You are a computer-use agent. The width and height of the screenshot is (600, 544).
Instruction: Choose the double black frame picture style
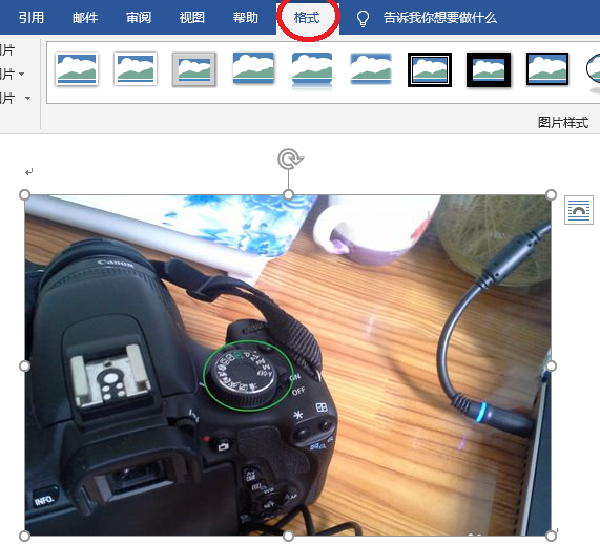(430, 70)
